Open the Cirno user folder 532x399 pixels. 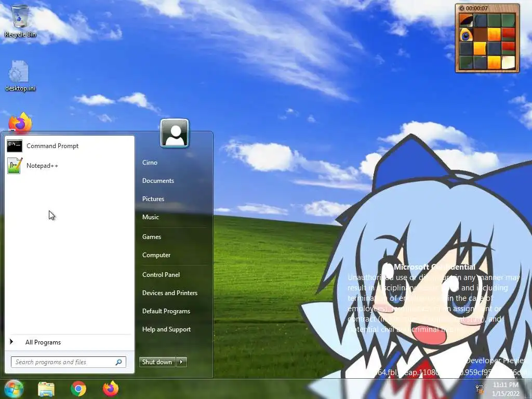[150, 163]
